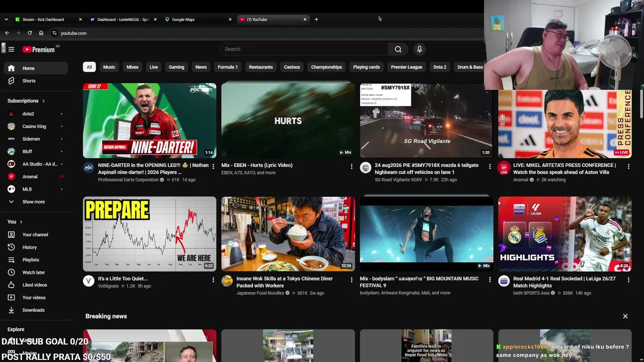Open options menu for Arteta press conference
644x362 pixels.
click(x=628, y=166)
